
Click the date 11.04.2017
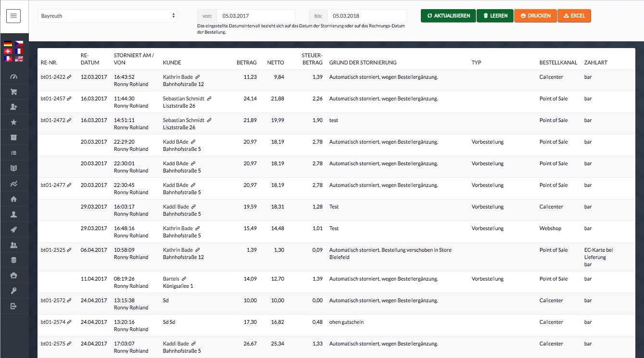(94, 279)
